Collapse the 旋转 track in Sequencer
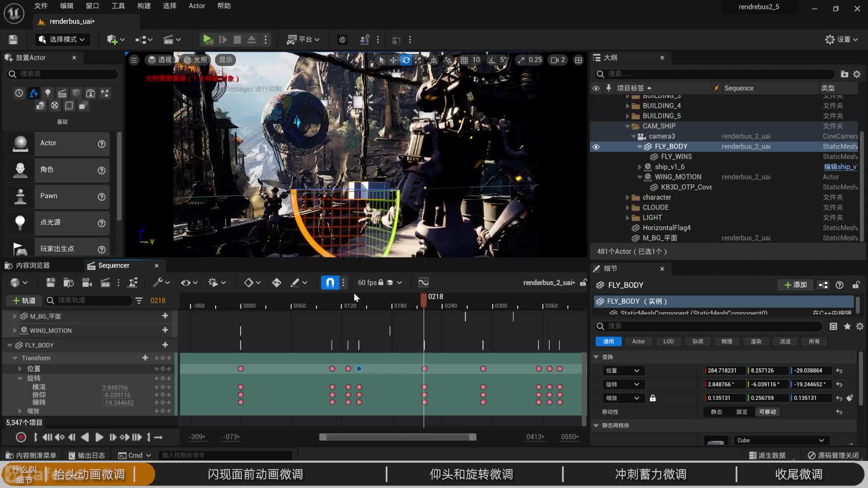 point(19,378)
